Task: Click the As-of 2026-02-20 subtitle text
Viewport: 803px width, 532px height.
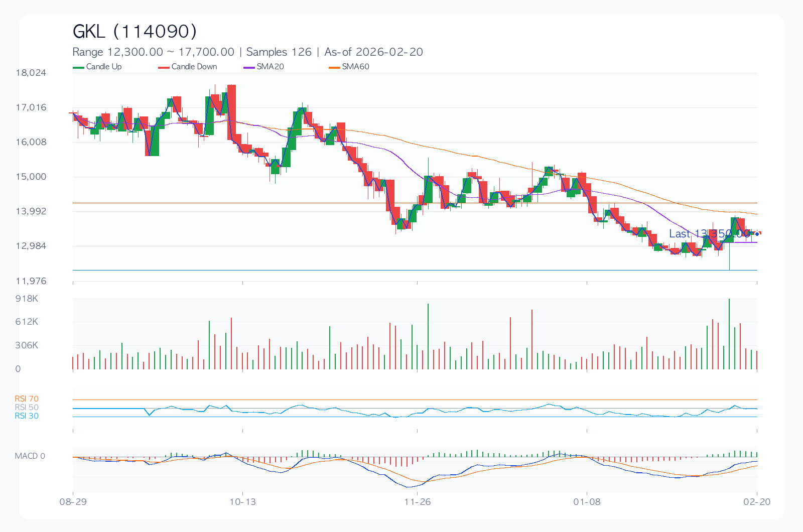Action: (x=373, y=52)
